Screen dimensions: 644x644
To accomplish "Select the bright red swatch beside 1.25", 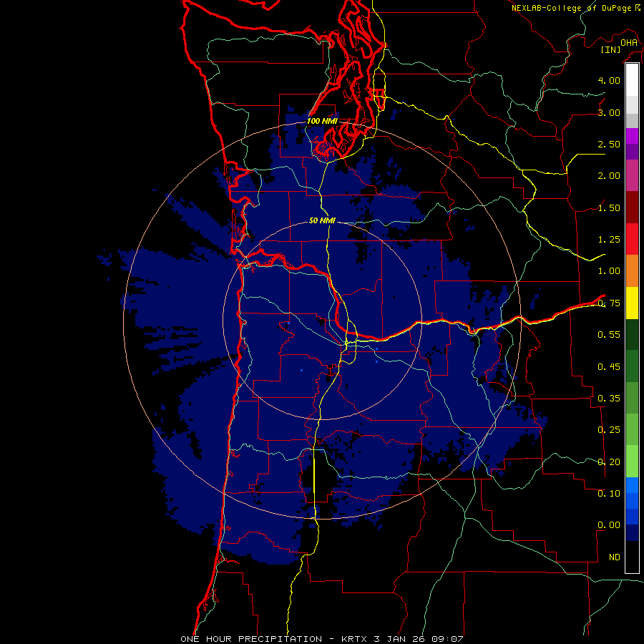I will [632, 239].
